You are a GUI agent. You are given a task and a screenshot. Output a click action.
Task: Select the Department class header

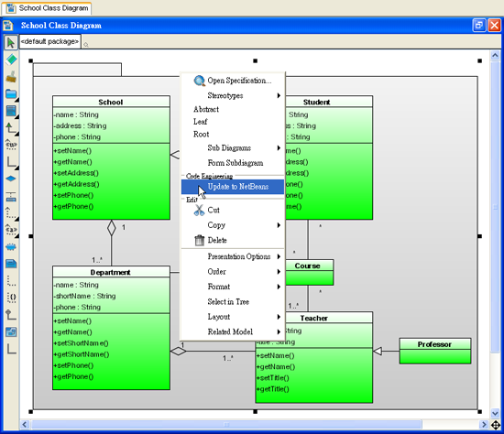[x=111, y=272]
